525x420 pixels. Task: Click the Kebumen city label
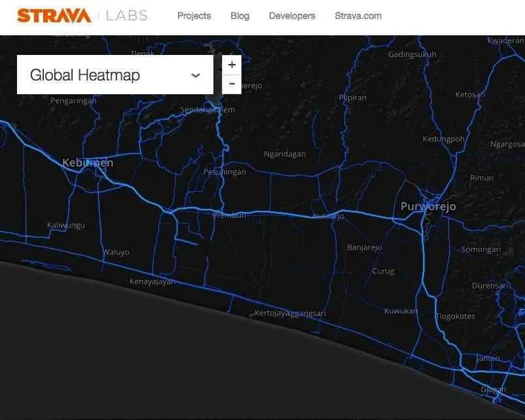tap(88, 163)
